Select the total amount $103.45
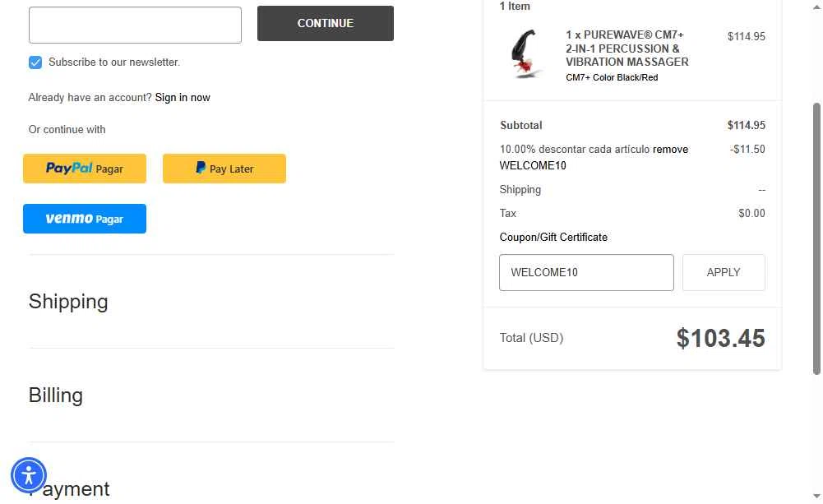Screen dimensions: 823x504 pyautogui.click(x=721, y=338)
